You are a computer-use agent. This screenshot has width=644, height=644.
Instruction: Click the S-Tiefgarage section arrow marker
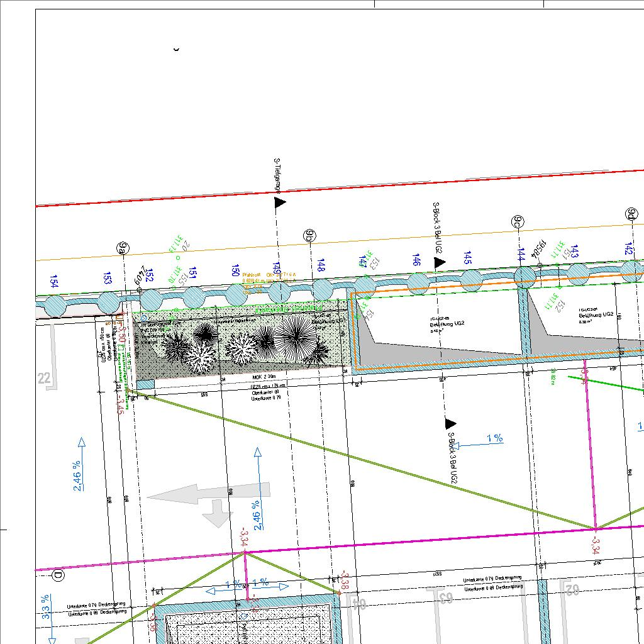(280, 202)
